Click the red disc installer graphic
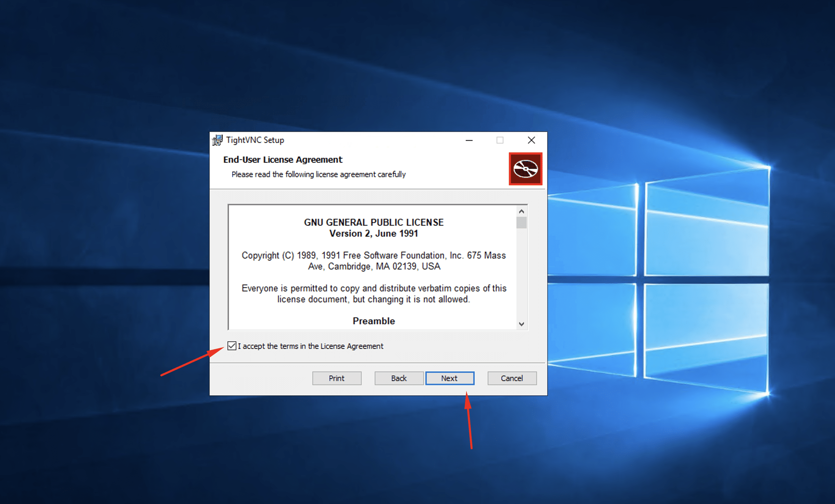The width and height of the screenshot is (835, 504). point(525,169)
